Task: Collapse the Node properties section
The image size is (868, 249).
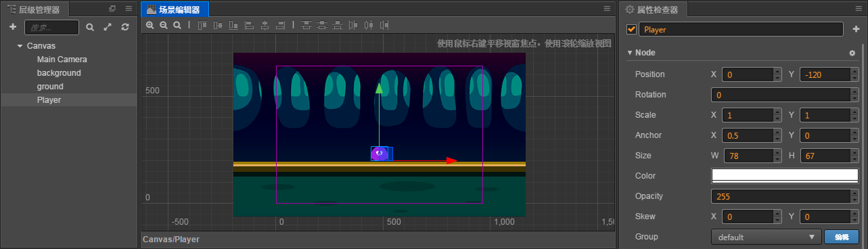Action: tap(630, 53)
